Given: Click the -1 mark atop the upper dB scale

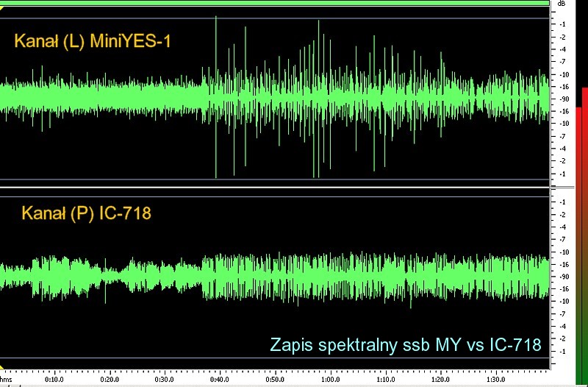Looking at the screenshot, I should pos(562,24).
